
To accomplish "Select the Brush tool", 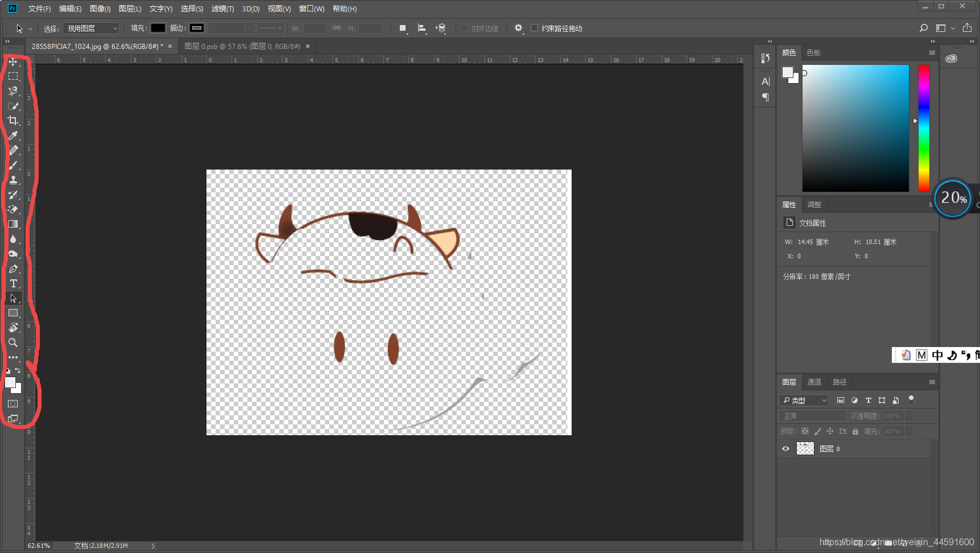I will 13,165.
